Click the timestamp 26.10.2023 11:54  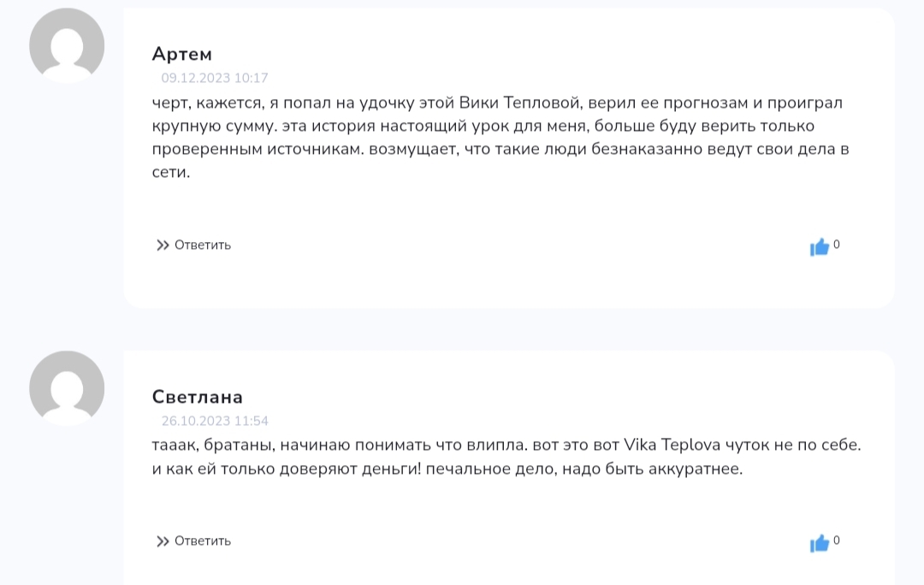pos(215,421)
